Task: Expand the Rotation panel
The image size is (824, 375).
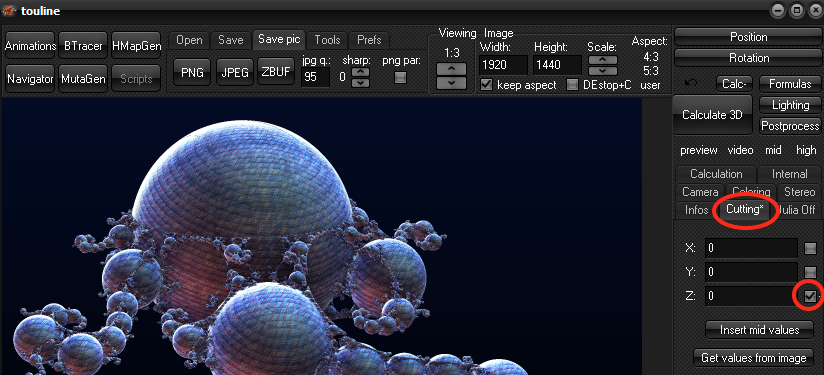Action: pos(748,58)
